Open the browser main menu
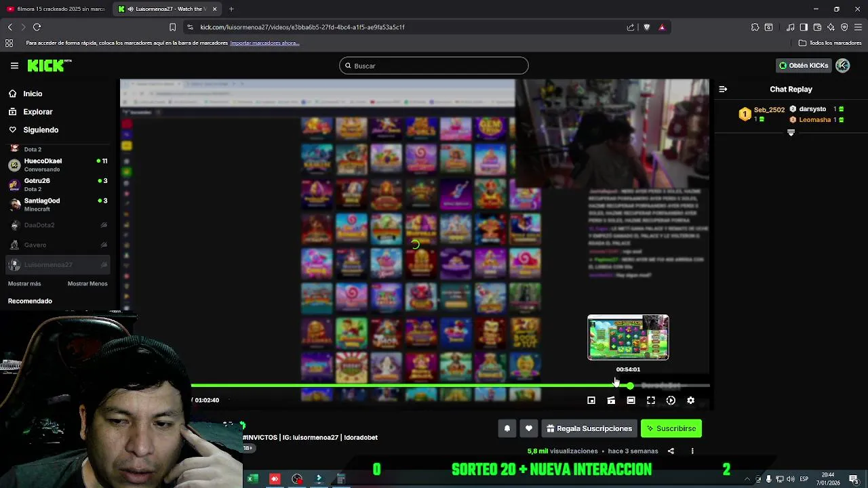Image resolution: width=868 pixels, height=488 pixels. pyautogui.click(x=858, y=27)
